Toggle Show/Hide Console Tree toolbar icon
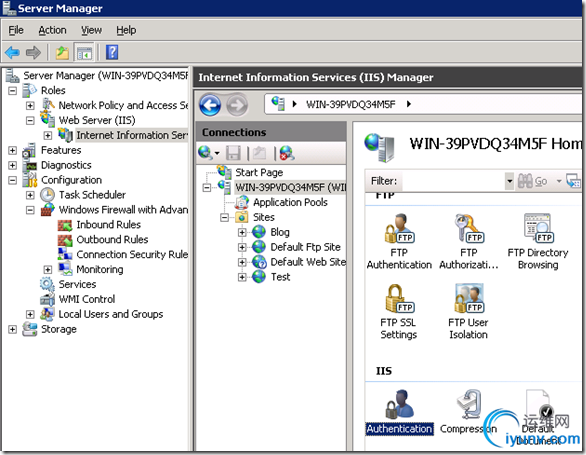 [x=84, y=52]
